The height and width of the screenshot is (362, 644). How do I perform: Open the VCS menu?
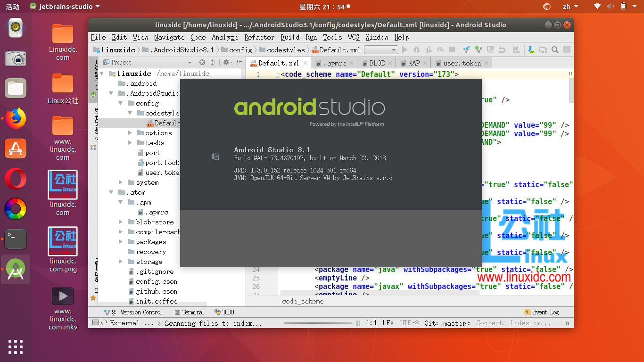coord(354,37)
